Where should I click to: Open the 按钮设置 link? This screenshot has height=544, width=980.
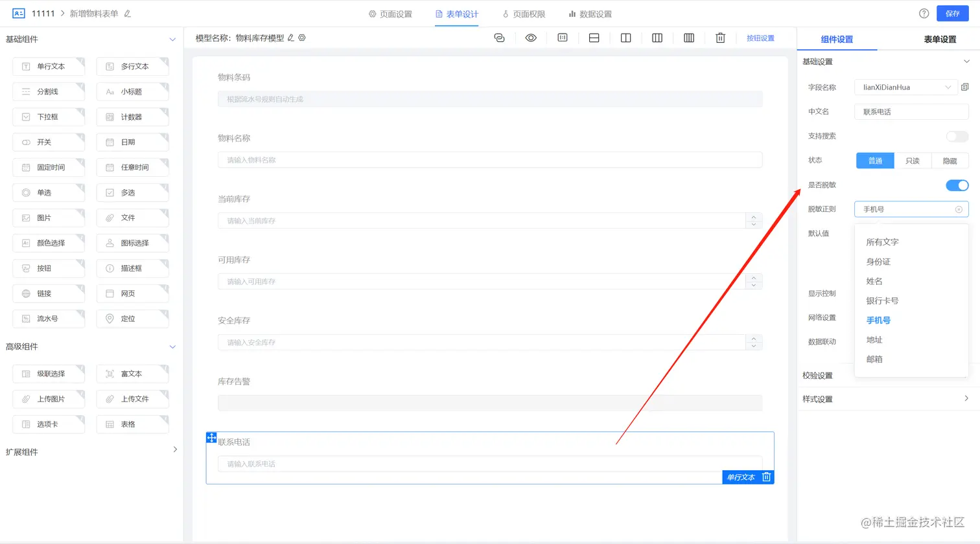[x=760, y=38]
